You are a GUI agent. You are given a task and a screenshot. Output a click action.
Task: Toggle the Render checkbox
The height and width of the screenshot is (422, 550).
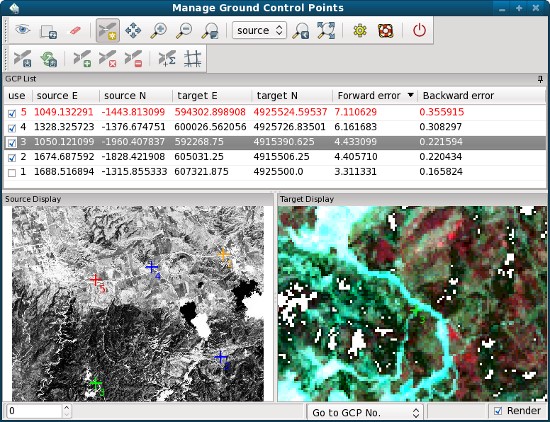point(498,411)
